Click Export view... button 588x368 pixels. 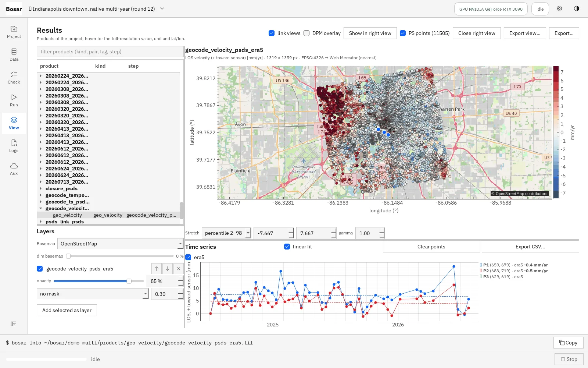pyautogui.click(x=525, y=33)
